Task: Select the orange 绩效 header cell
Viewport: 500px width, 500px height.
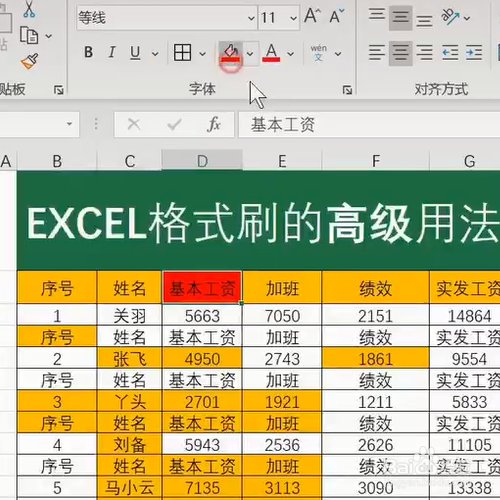Action: 376,287
